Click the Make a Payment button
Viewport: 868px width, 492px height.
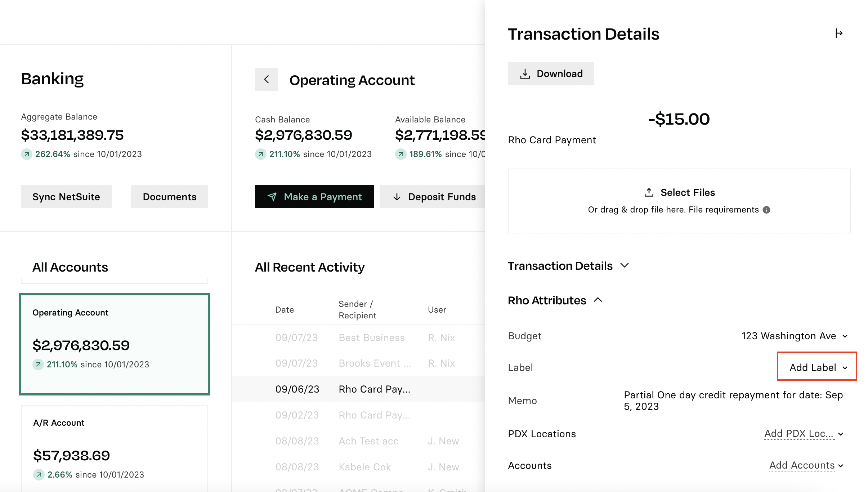[x=314, y=197]
